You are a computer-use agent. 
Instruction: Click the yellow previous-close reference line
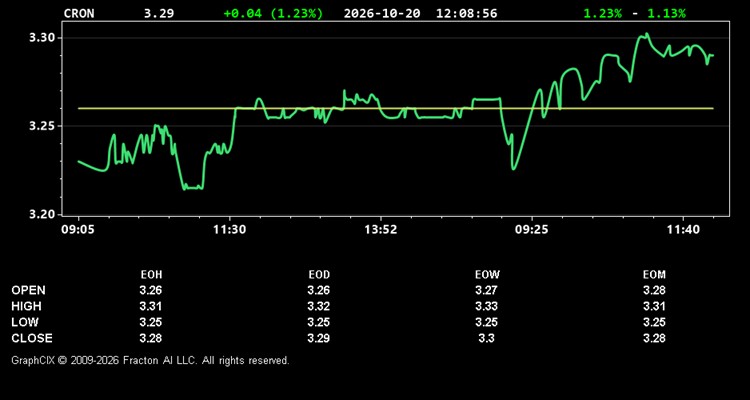point(395,108)
